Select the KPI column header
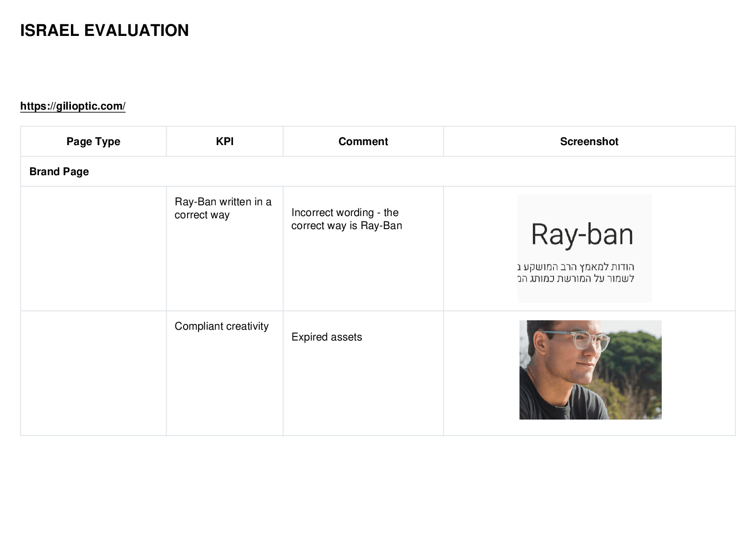Screen dimensions: 756x535 pos(224,141)
